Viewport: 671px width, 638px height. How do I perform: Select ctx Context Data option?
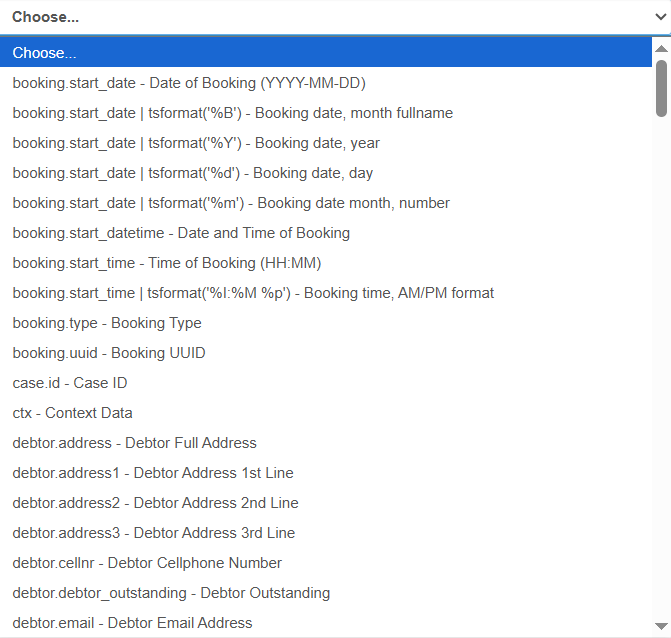point(72,413)
